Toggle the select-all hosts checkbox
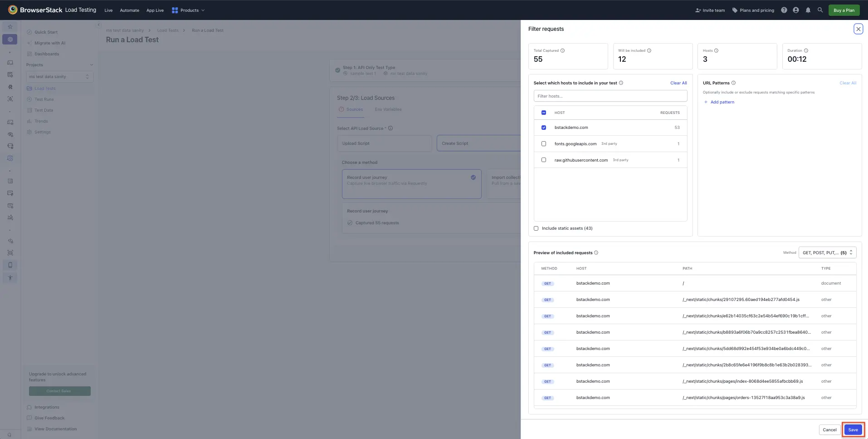 pyautogui.click(x=544, y=113)
